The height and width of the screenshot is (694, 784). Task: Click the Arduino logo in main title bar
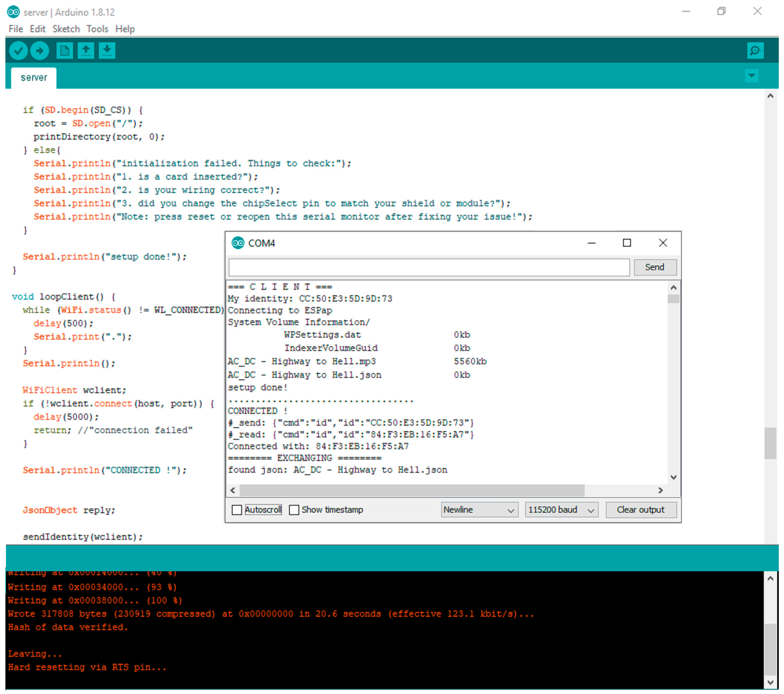point(13,12)
